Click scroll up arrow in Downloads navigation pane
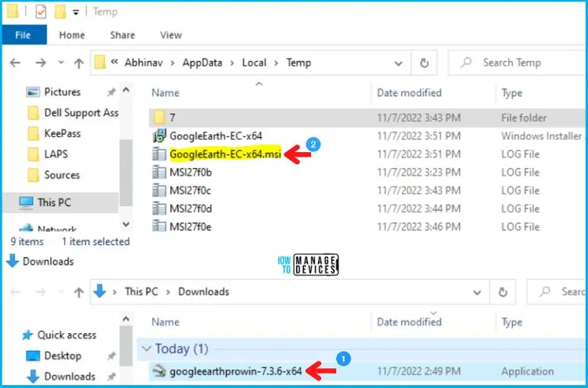 tap(126, 319)
